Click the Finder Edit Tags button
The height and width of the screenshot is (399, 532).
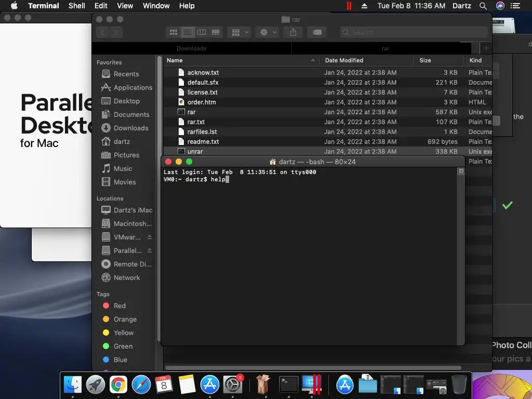[x=317, y=32]
